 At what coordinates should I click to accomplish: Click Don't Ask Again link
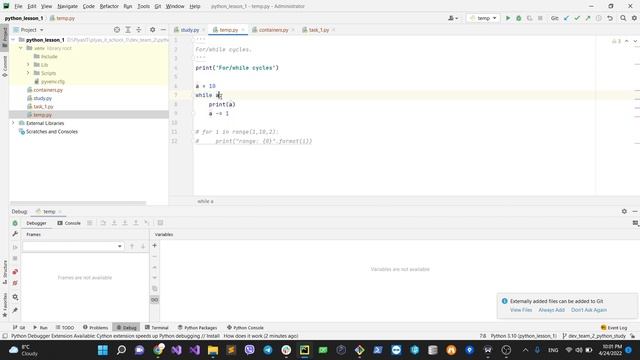click(x=589, y=310)
